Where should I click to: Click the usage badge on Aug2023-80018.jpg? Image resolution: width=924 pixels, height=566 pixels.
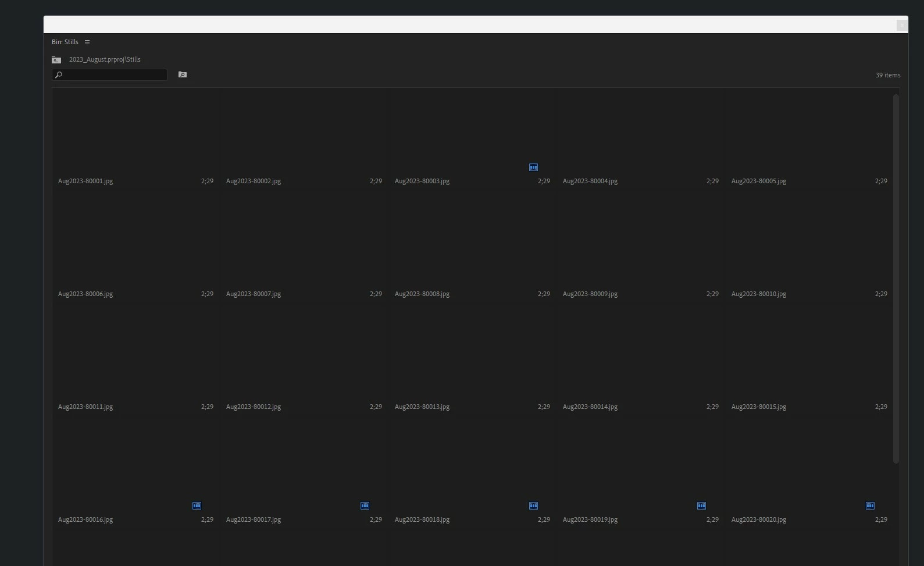(x=533, y=506)
